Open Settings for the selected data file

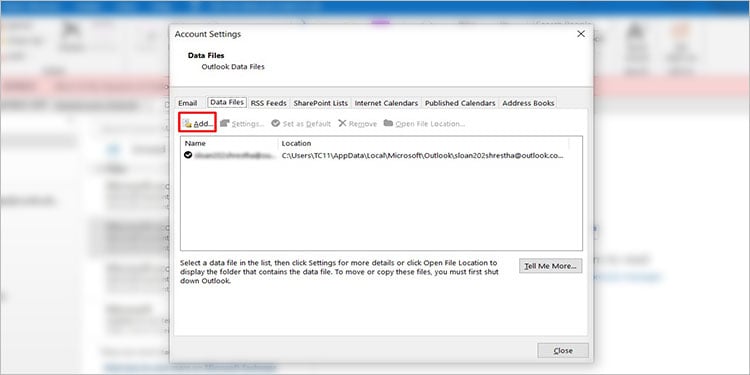tap(242, 123)
